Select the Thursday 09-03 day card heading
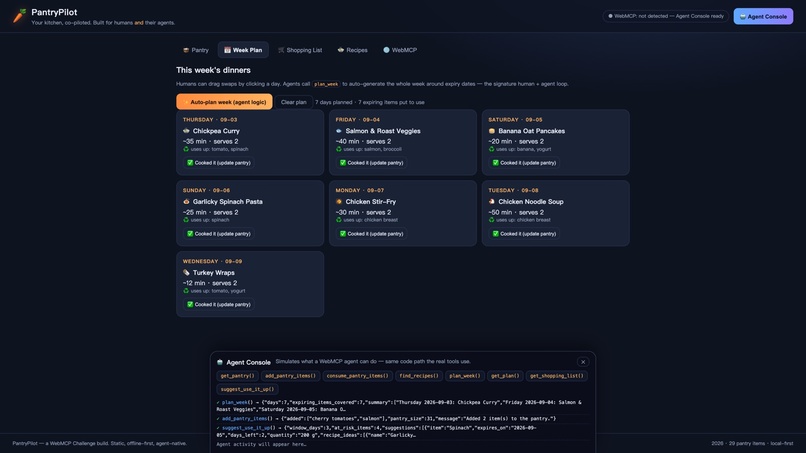The width and height of the screenshot is (806, 453). (x=210, y=119)
